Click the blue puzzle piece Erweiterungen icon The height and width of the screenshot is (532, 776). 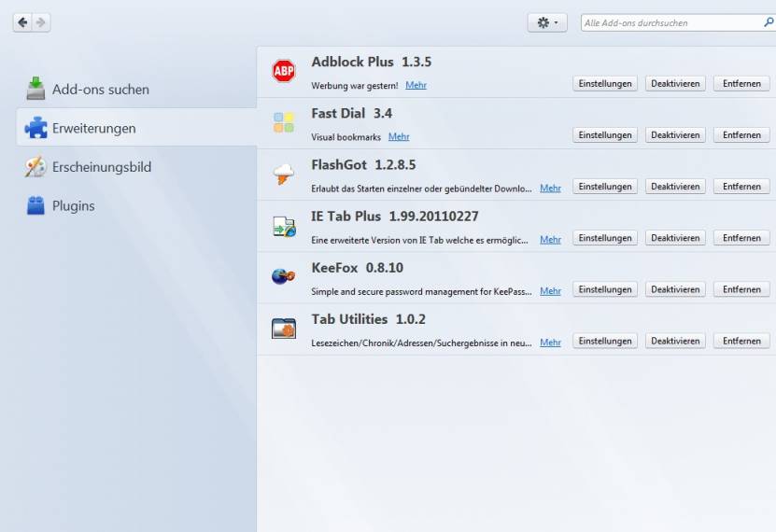pyautogui.click(x=35, y=128)
